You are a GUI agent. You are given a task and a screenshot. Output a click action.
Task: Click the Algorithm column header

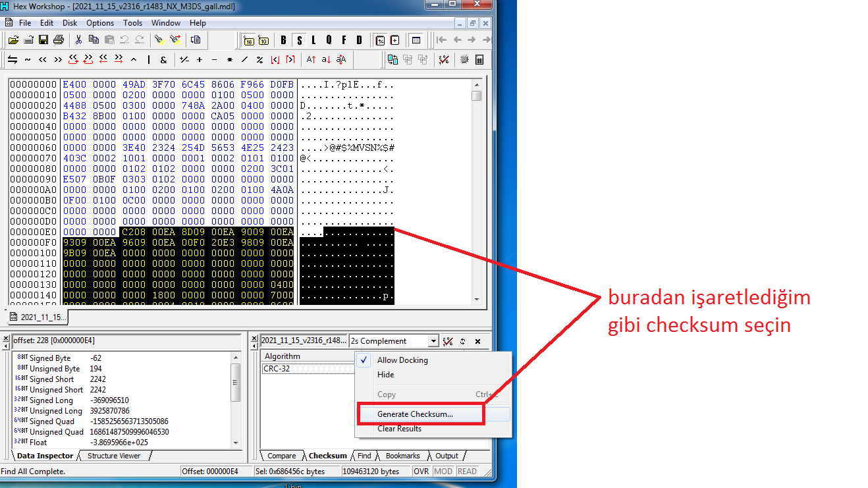(x=308, y=356)
